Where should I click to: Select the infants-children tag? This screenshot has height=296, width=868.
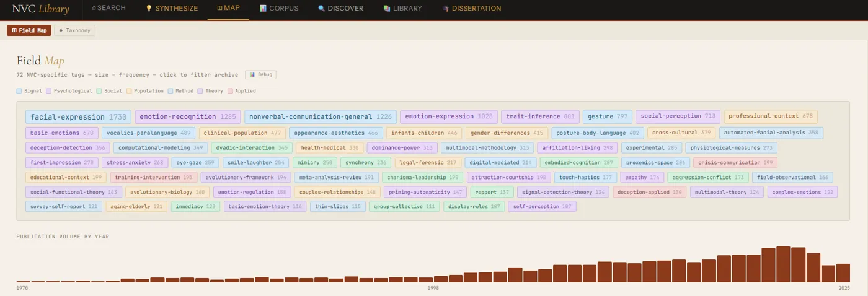424,133
